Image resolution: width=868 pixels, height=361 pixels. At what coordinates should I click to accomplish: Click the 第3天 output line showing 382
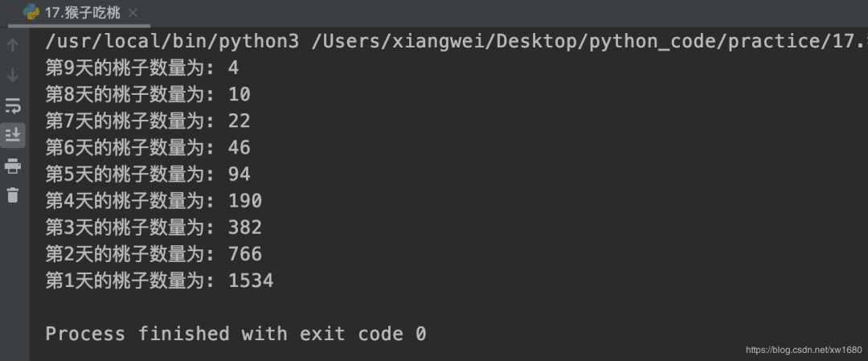pos(153,228)
